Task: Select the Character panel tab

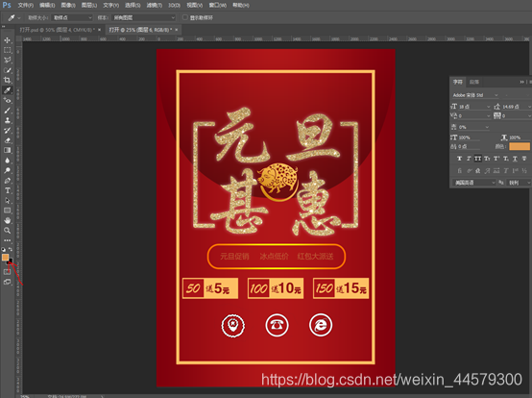Action: [x=458, y=82]
